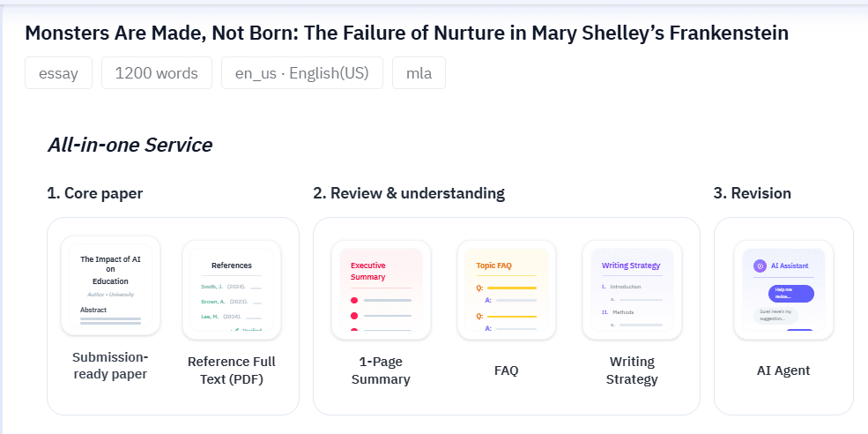868x434 pixels.
Task: Click the 1200 words tag
Action: (157, 73)
